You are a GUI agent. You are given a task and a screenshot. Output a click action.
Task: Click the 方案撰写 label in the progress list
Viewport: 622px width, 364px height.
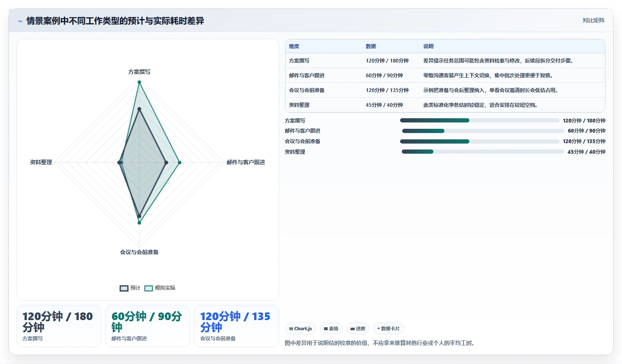click(295, 121)
